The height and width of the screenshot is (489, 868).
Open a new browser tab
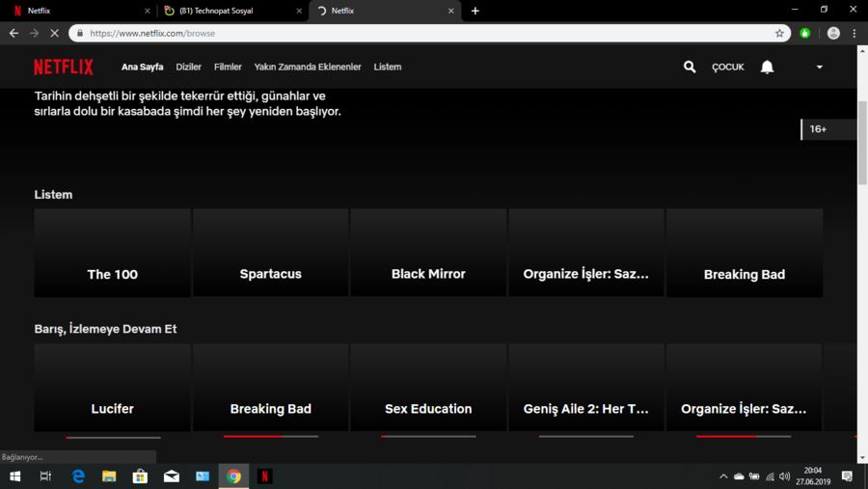(x=475, y=11)
